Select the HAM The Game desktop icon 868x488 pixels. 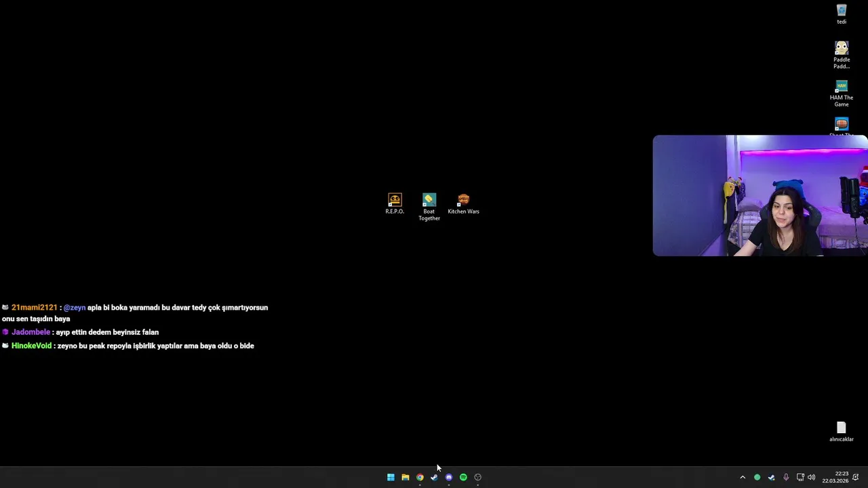click(x=842, y=94)
